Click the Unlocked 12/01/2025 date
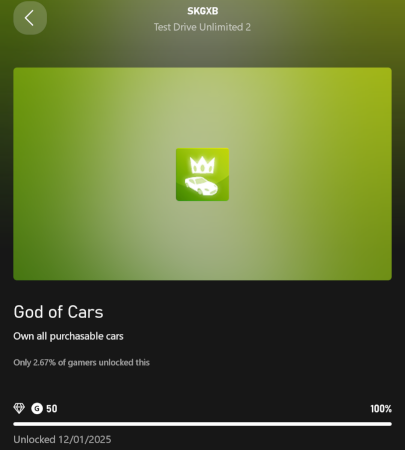 point(62,439)
